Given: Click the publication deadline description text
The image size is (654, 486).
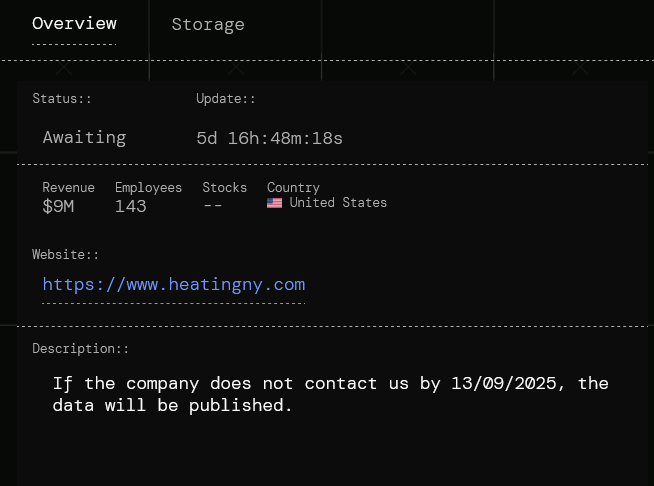Looking at the screenshot, I should (330, 394).
